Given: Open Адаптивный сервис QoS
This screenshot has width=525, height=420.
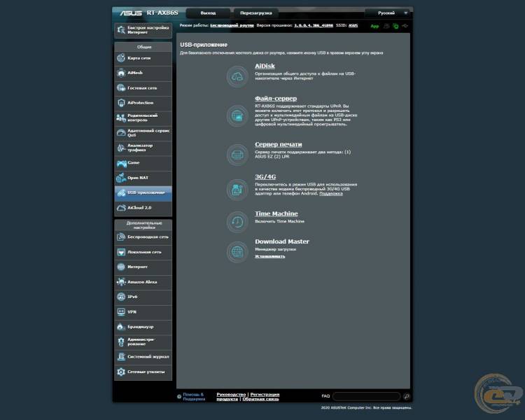Looking at the screenshot, I should (143, 133).
